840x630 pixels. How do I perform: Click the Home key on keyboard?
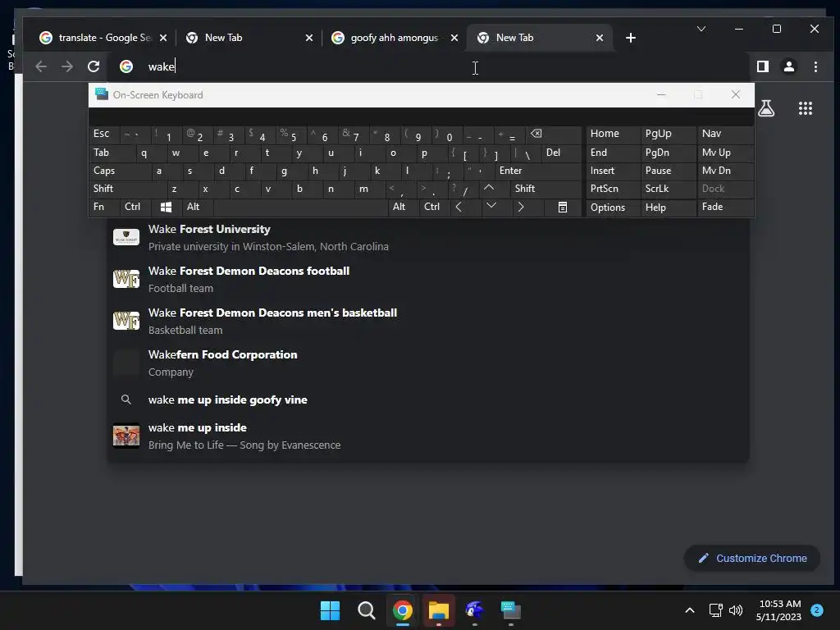[613, 134]
